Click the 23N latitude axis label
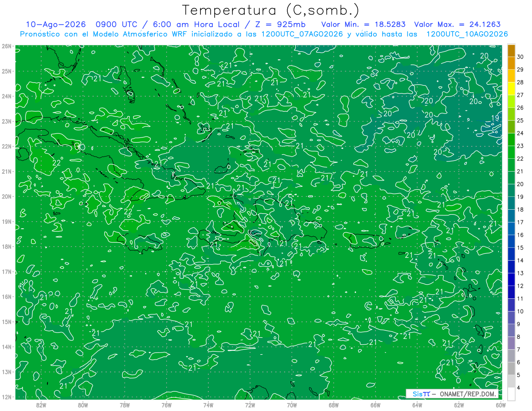This screenshot has width=532, height=411. tap(6, 121)
